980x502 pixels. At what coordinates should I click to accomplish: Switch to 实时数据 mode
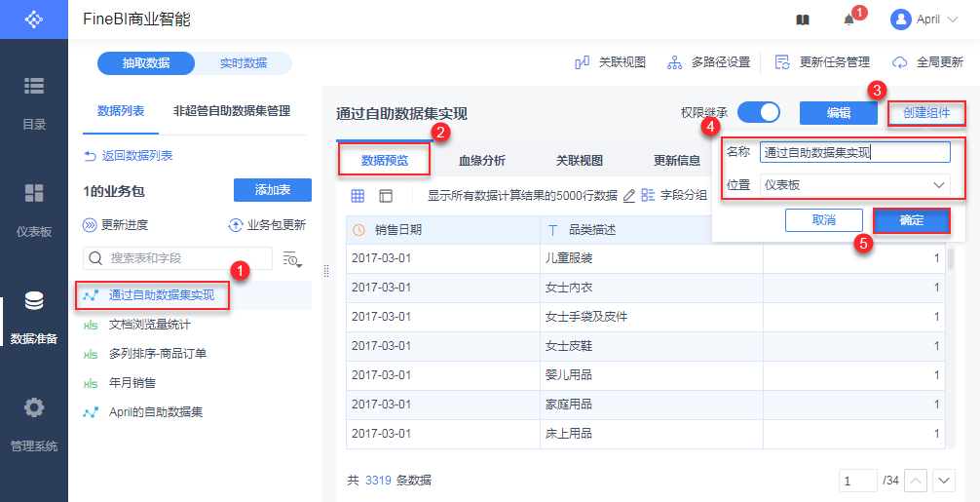(244, 63)
